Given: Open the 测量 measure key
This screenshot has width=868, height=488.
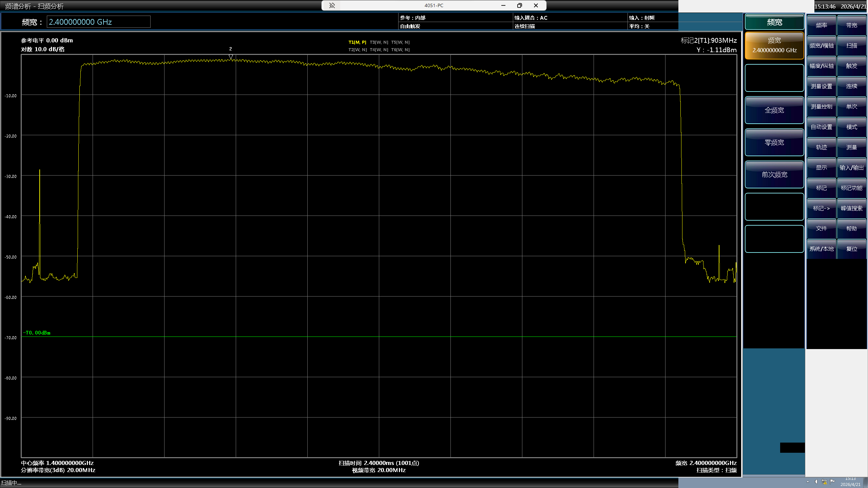Looking at the screenshot, I should (851, 147).
